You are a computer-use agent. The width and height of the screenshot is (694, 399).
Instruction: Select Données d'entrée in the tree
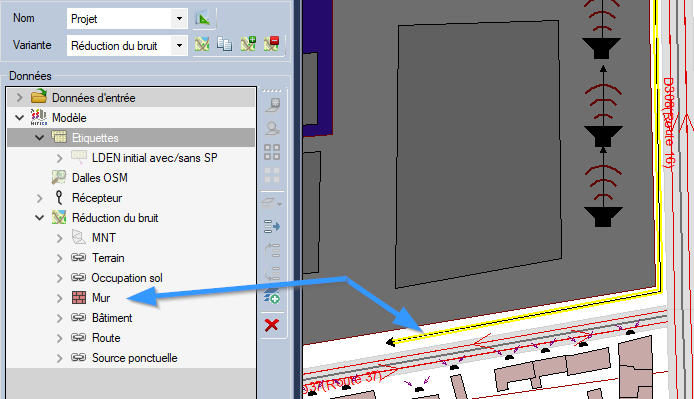(93, 97)
